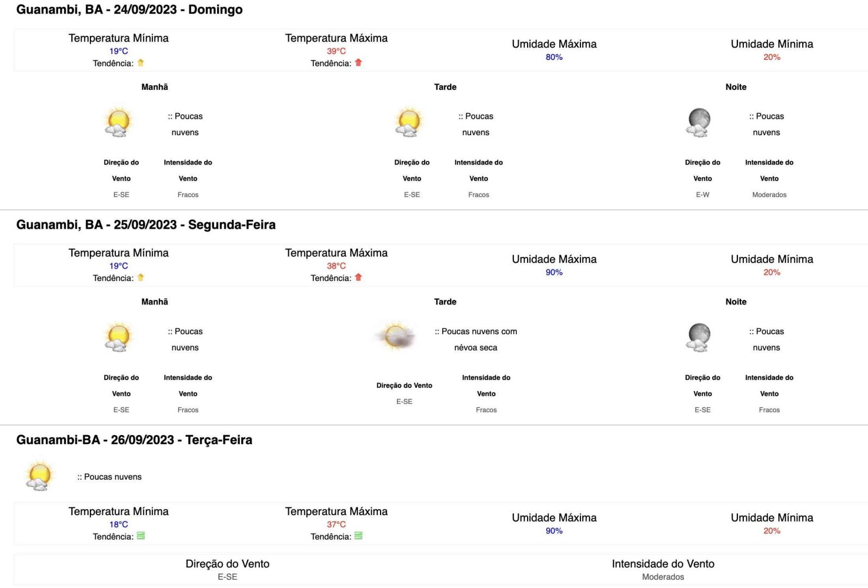Click 'Poucas nuvens com névoa seca' text
Viewport: 868px width, 588px height.
(476, 339)
